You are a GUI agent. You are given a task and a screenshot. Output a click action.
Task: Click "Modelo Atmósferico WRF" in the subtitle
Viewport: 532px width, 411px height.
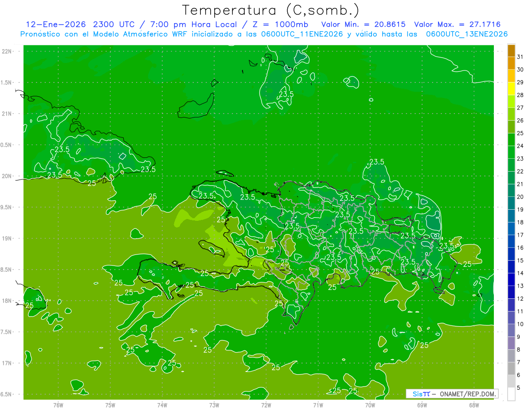[x=140, y=34]
